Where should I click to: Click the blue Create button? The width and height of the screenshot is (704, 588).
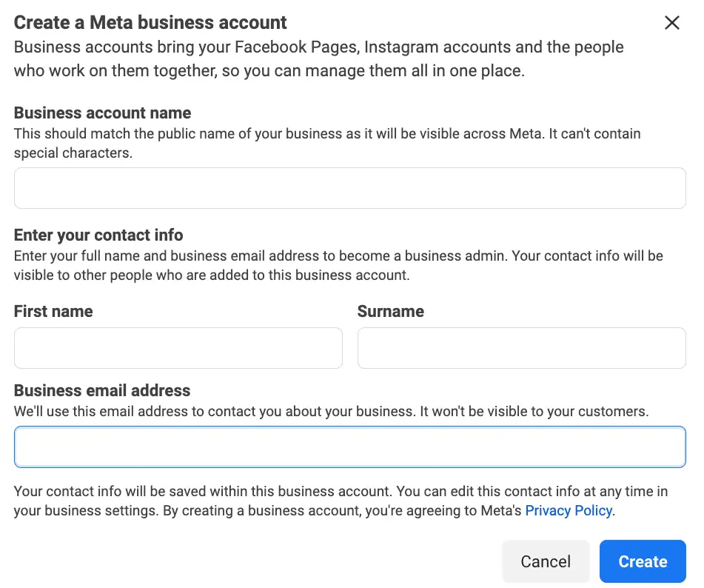(x=642, y=561)
